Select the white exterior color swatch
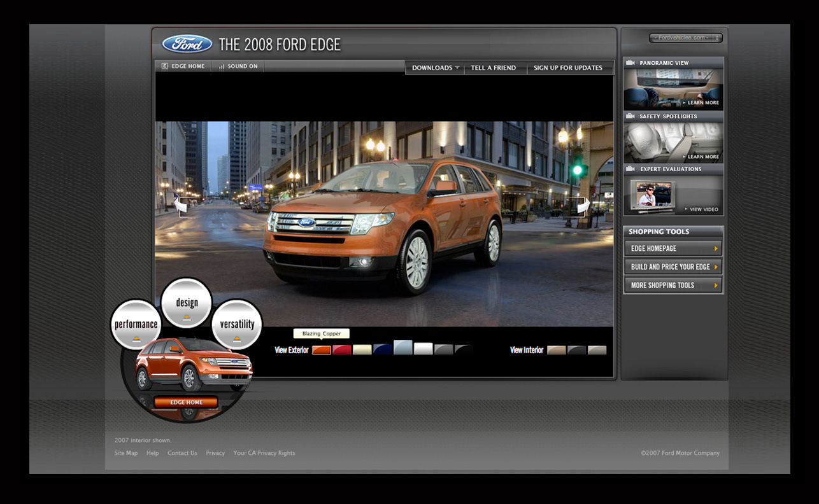Screen dimensions: 819x504 point(424,349)
